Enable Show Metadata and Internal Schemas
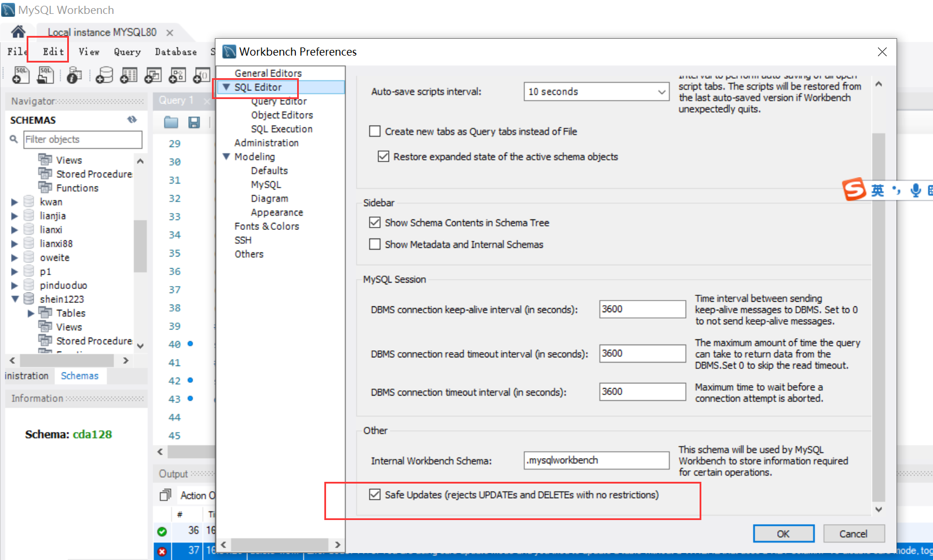 click(x=375, y=244)
